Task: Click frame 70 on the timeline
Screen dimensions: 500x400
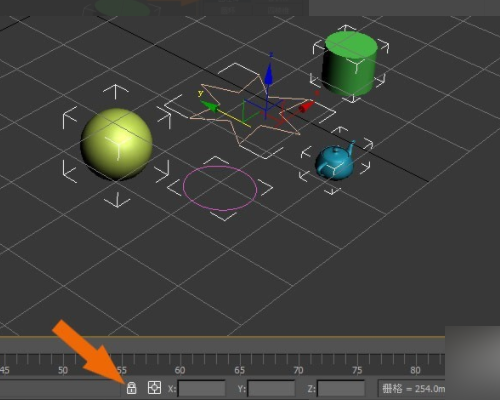Action: (298, 370)
